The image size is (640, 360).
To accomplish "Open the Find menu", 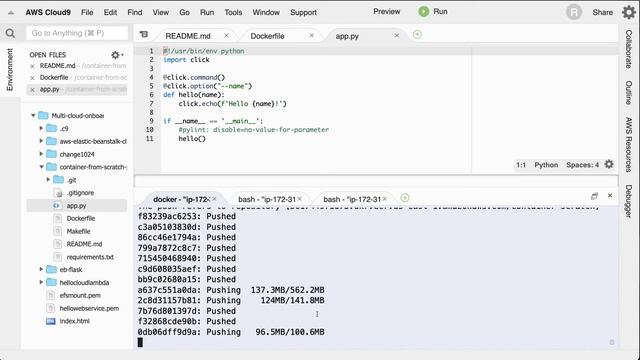I will click(135, 12).
